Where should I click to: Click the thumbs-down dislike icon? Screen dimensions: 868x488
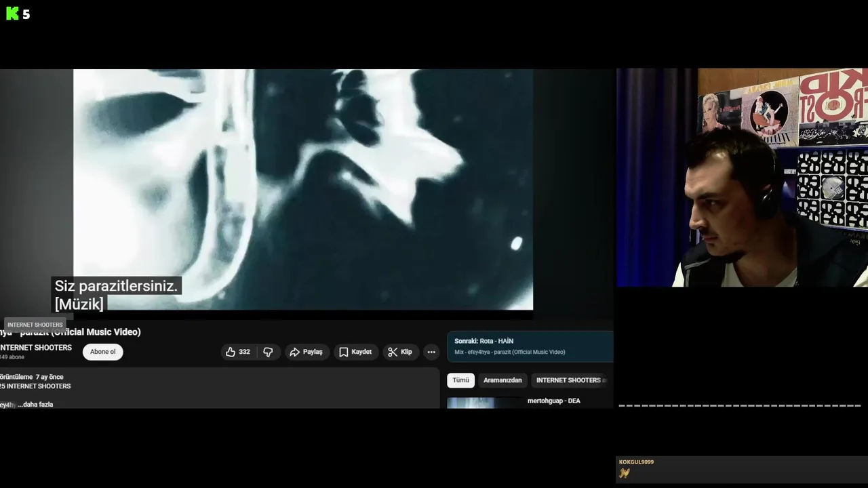point(268,352)
